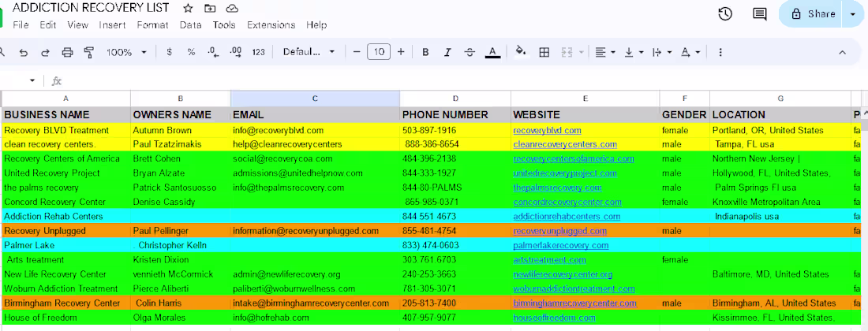The height and width of the screenshot is (331, 868).
Task: Open the Data menu
Action: point(190,25)
